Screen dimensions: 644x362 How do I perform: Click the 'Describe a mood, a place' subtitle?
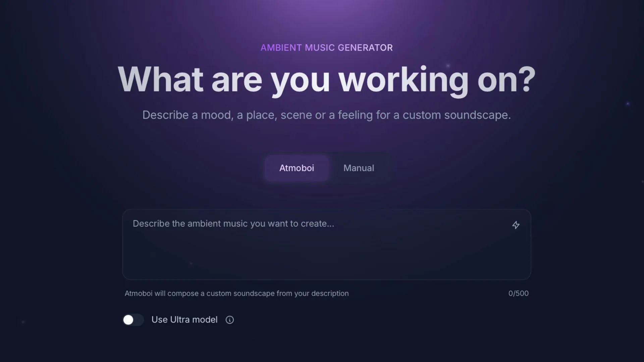[327, 115]
